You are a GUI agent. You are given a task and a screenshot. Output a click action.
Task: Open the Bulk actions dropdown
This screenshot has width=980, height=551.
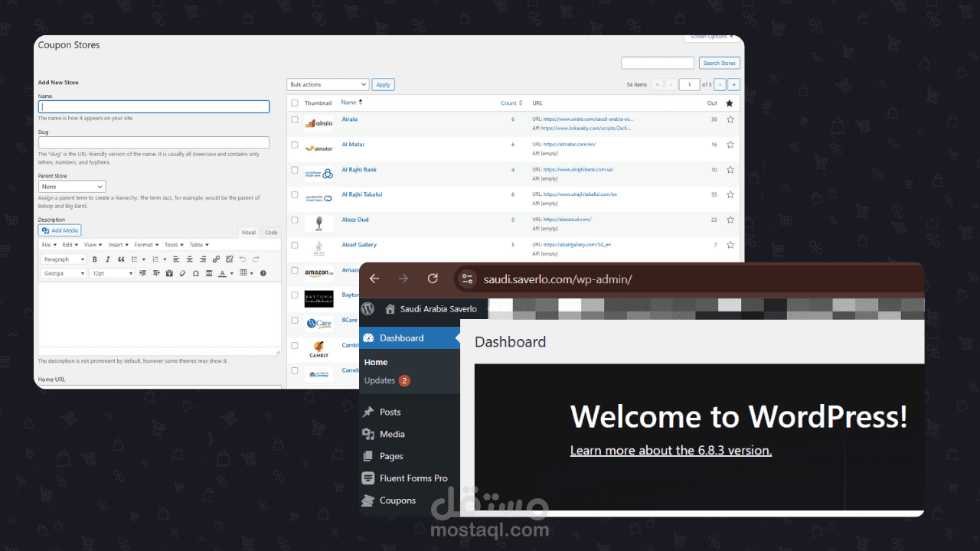(328, 84)
